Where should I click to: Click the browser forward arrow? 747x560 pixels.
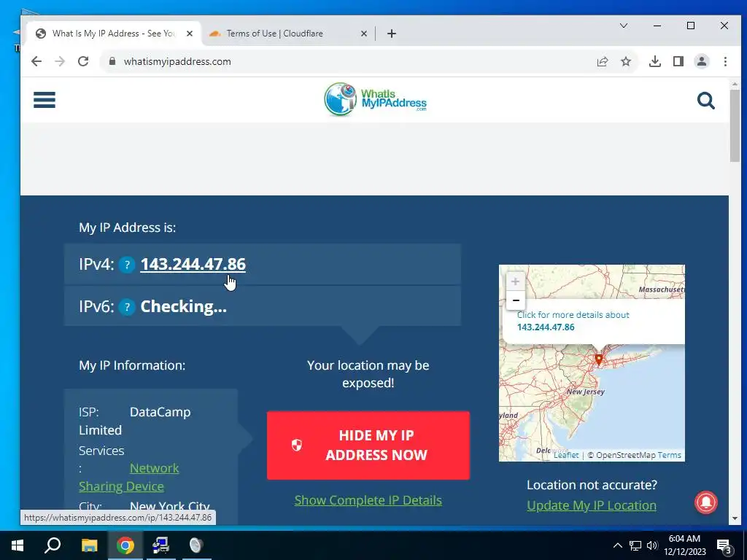click(x=60, y=61)
